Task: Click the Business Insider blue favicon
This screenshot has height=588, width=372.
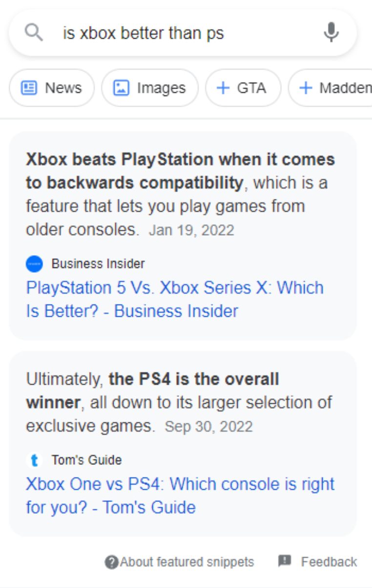Action: (34, 264)
